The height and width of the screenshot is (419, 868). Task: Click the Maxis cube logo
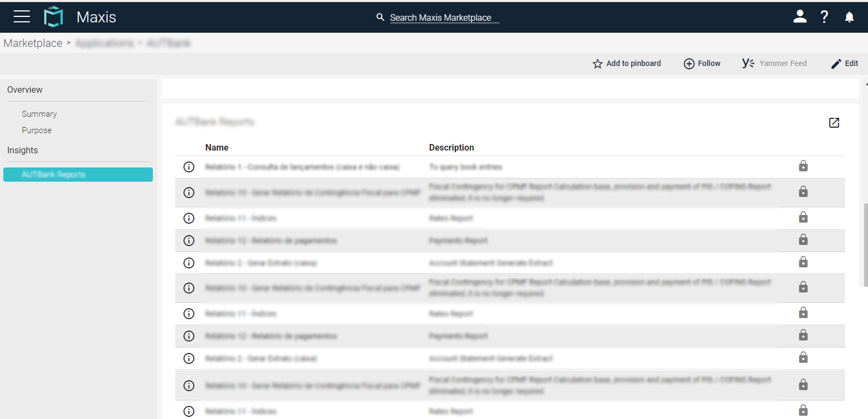(x=53, y=17)
